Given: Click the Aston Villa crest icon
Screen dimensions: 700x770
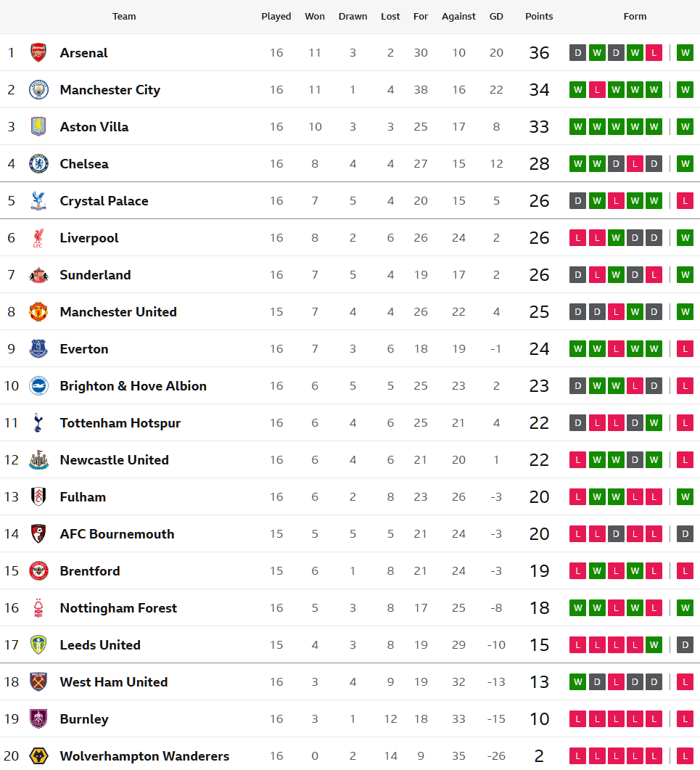Looking at the screenshot, I should pos(38,126).
